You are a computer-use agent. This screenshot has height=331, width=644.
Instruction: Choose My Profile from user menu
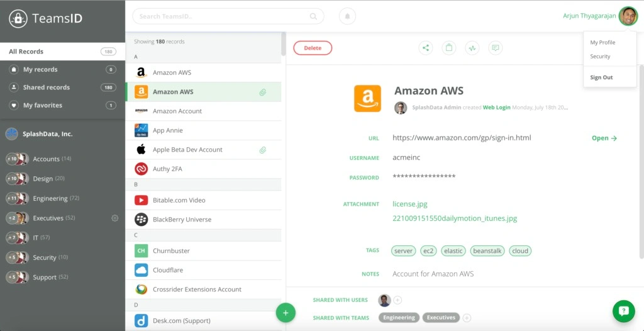point(602,42)
